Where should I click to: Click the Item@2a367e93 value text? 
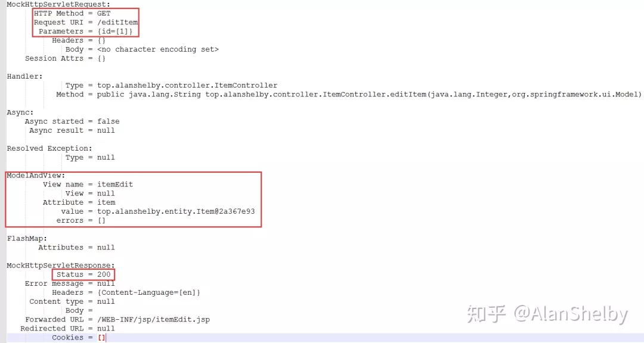click(x=176, y=212)
